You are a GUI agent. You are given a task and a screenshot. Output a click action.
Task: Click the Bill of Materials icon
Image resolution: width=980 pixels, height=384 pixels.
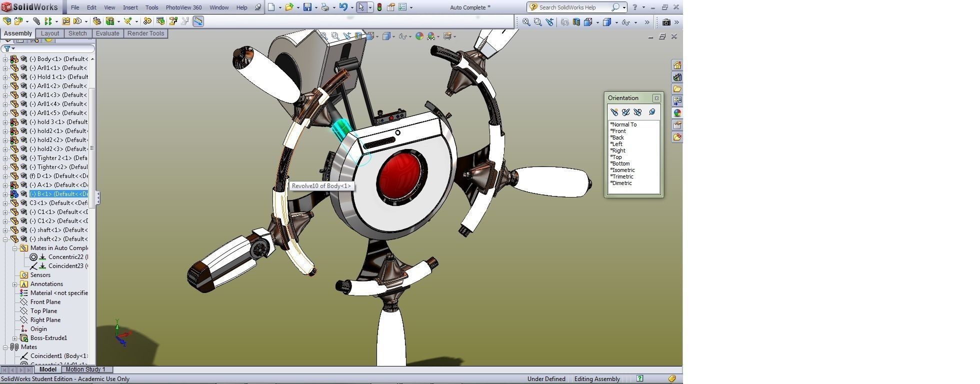160,21
